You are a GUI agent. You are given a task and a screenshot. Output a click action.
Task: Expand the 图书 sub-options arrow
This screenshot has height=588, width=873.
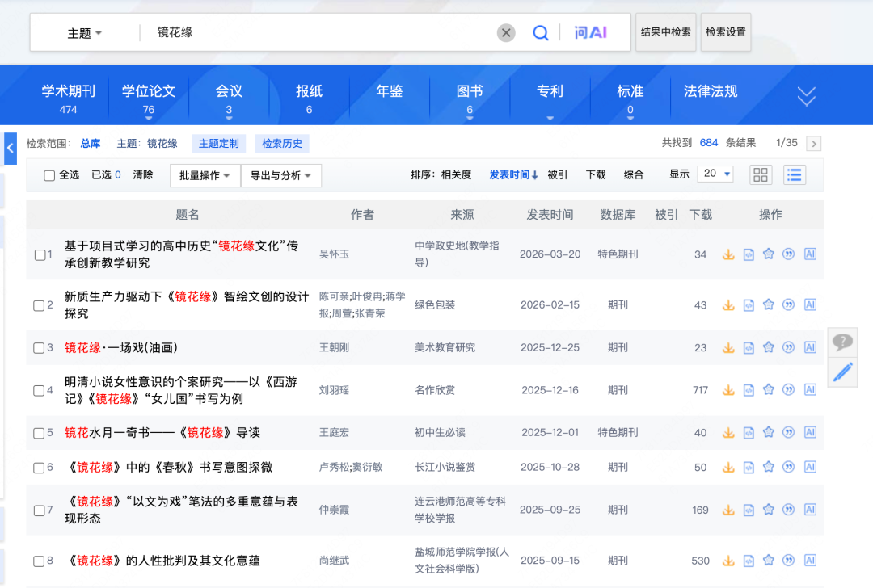[470, 118]
